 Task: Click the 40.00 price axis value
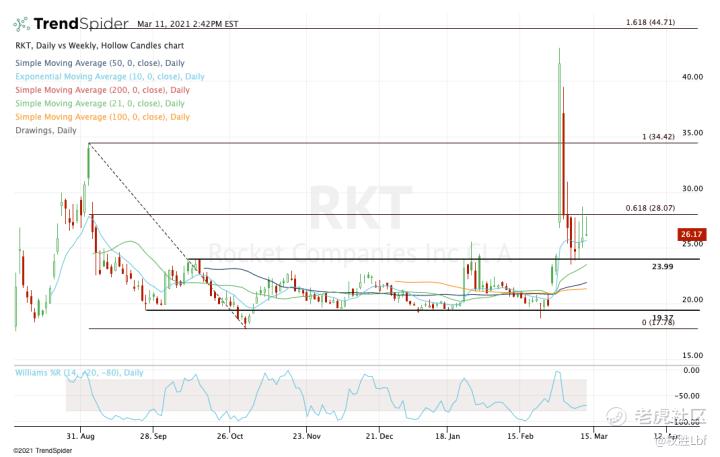[x=692, y=77]
